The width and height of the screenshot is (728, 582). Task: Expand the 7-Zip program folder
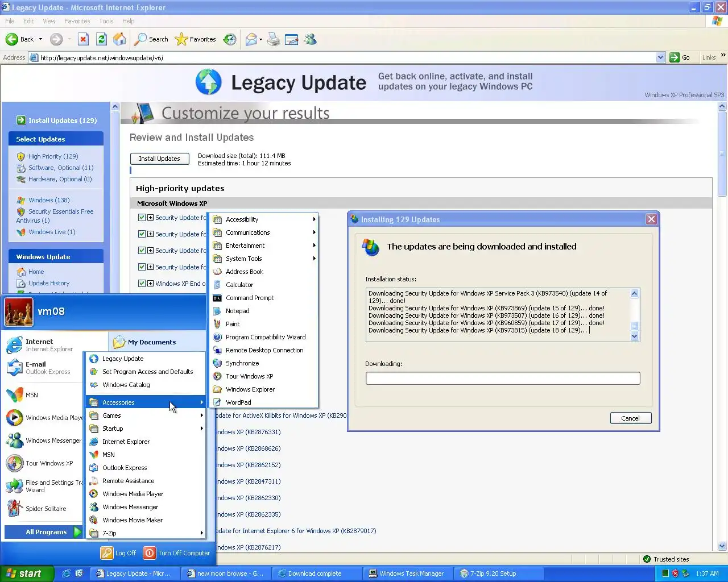coord(146,533)
